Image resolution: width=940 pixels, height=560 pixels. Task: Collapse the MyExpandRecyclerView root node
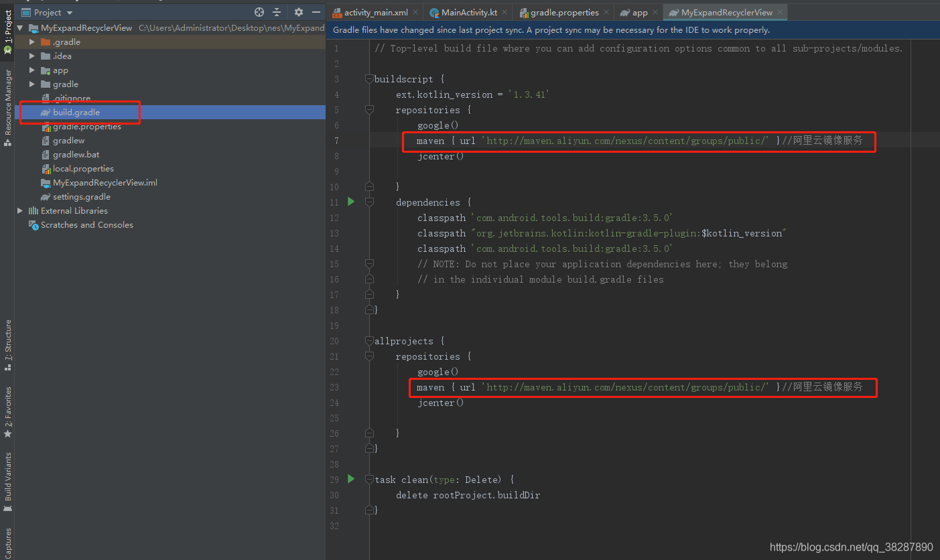[x=20, y=28]
